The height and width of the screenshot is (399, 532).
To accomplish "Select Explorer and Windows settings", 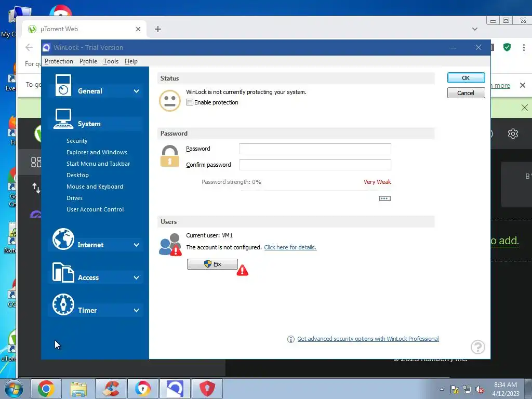I will pos(97,152).
